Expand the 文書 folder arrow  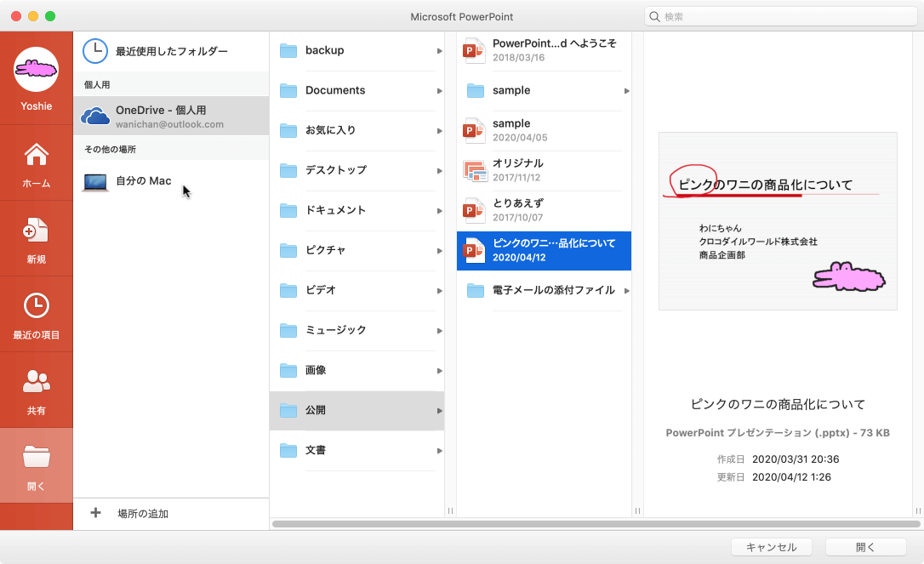tap(440, 450)
